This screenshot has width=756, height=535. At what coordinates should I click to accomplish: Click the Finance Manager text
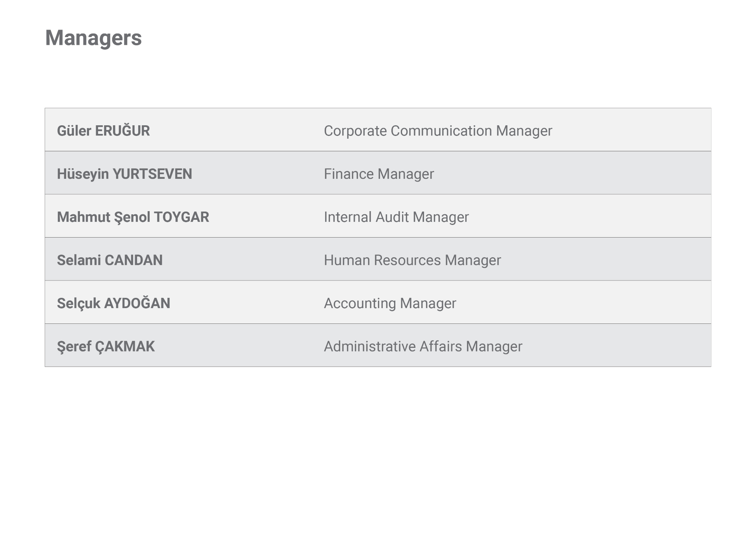(x=379, y=174)
